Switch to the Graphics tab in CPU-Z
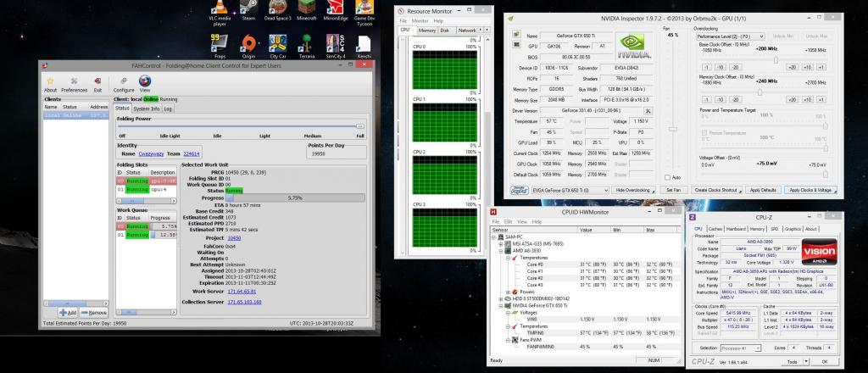Viewport: 868px width, 373px height. [793, 229]
